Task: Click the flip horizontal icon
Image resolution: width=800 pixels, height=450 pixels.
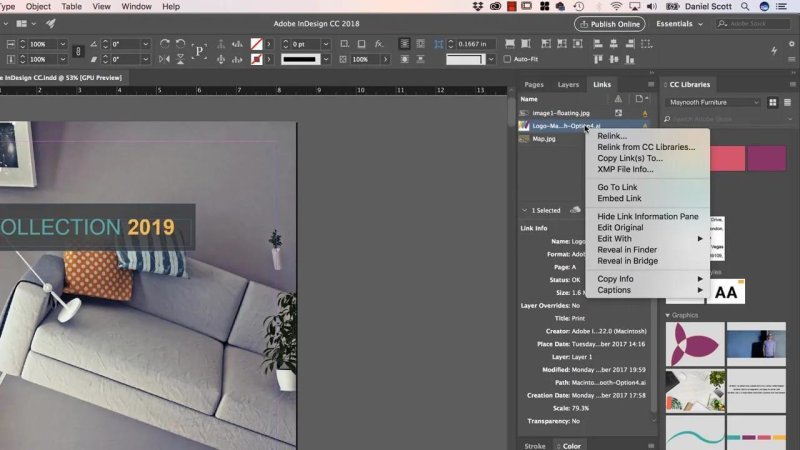Action: click(164, 59)
